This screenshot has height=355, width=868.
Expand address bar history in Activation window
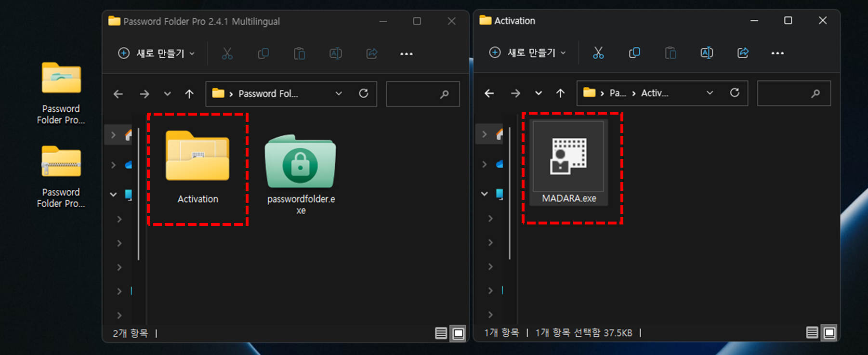click(710, 92)
